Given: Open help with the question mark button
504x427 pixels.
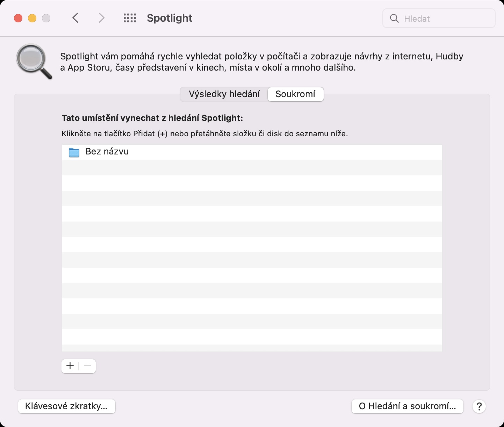Looking at the screenshot, I should pyautogui.click(x=479, y=406).
